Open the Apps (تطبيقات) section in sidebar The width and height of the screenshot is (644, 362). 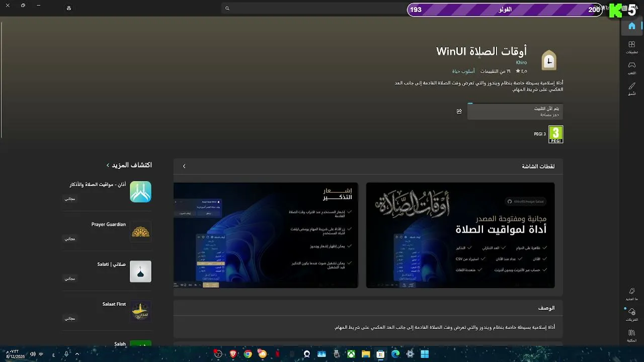(632, 47)
